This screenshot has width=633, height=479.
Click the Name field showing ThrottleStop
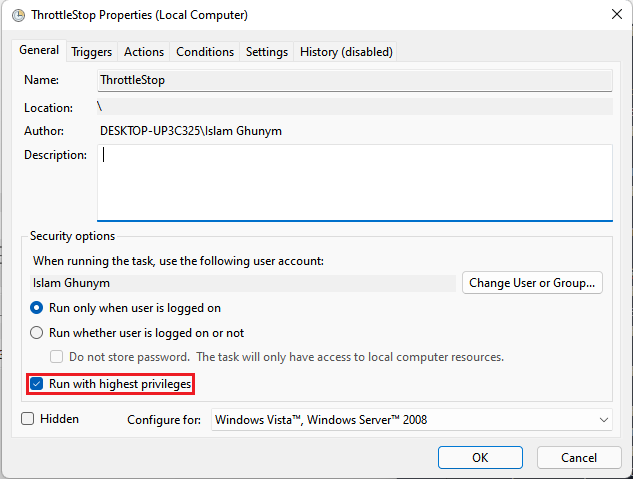[354, 80]
